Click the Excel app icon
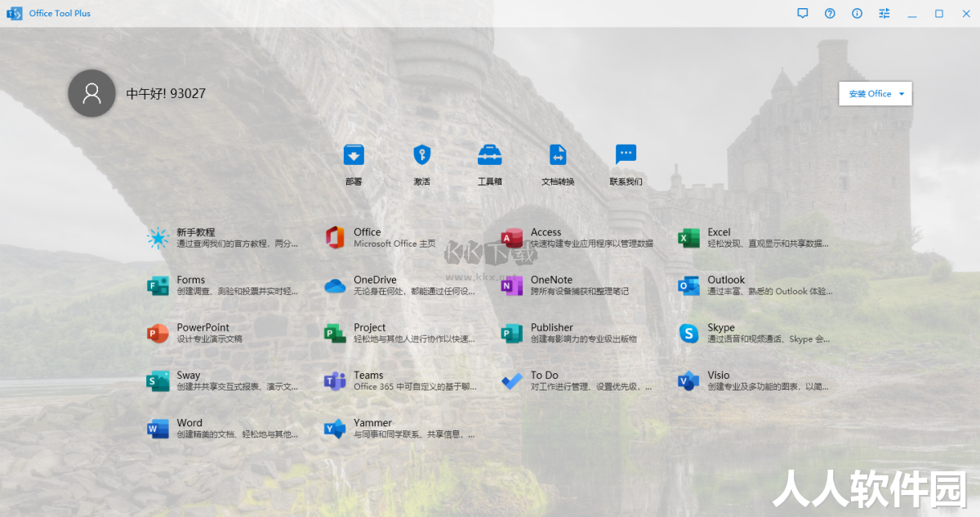 point(688,238)
